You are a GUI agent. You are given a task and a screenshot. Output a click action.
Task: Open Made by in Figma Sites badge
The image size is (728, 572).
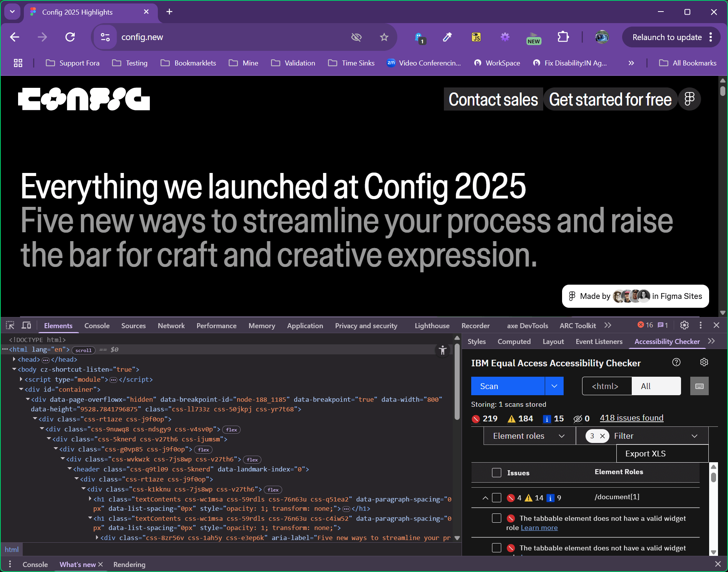pos(635,296)
